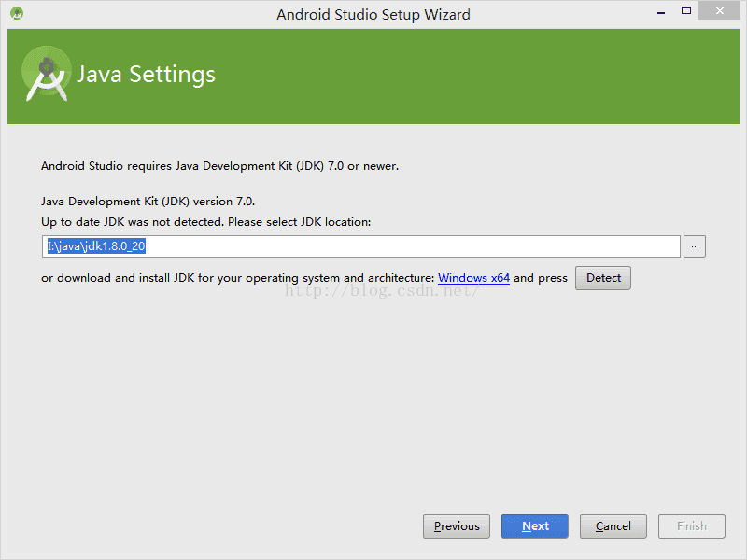
Task: Maximize the Setup Wizard window
Action: click(x=686, y=10)
